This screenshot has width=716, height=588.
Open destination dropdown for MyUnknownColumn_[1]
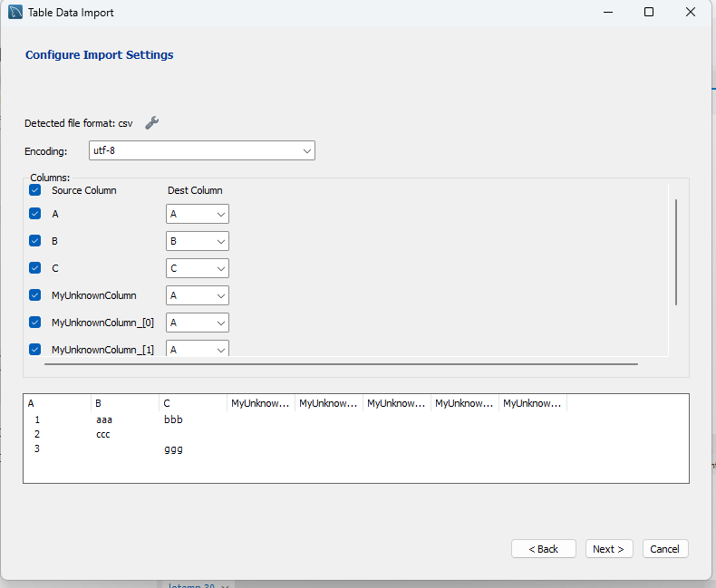pos(198,348)
